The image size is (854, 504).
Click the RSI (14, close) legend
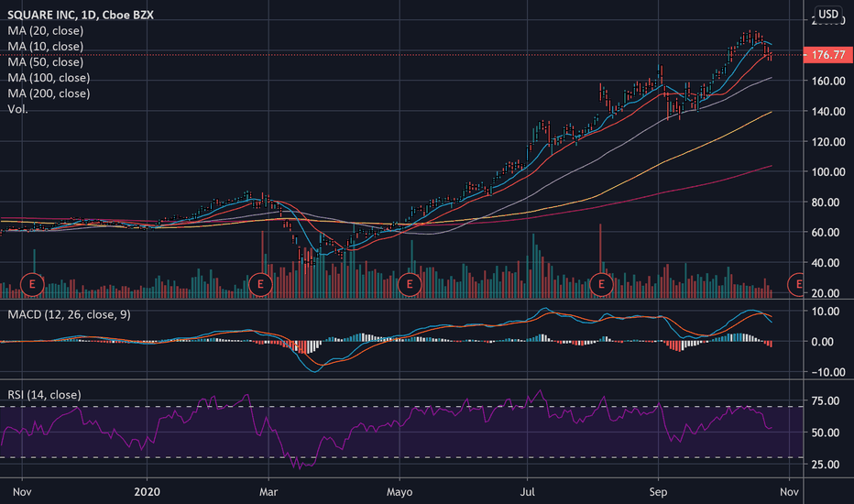click(44, 394)
